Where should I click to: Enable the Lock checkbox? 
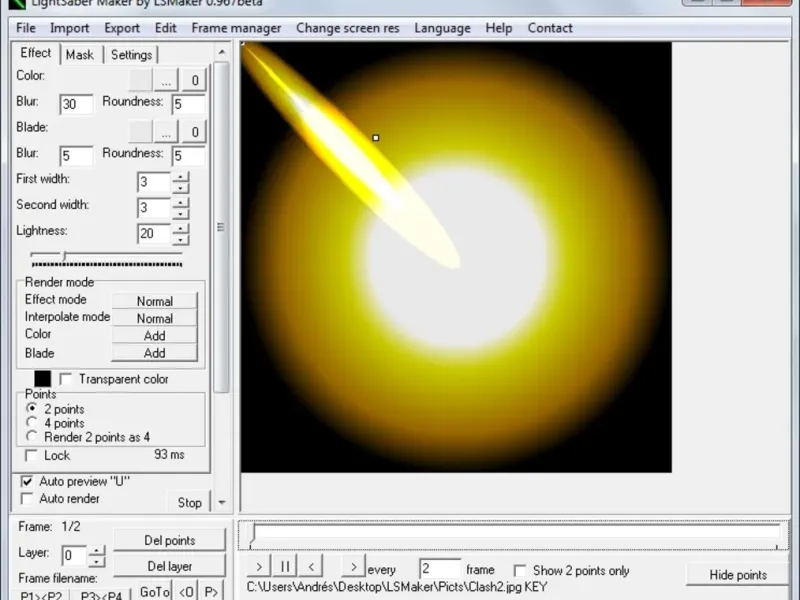[31, 455]
